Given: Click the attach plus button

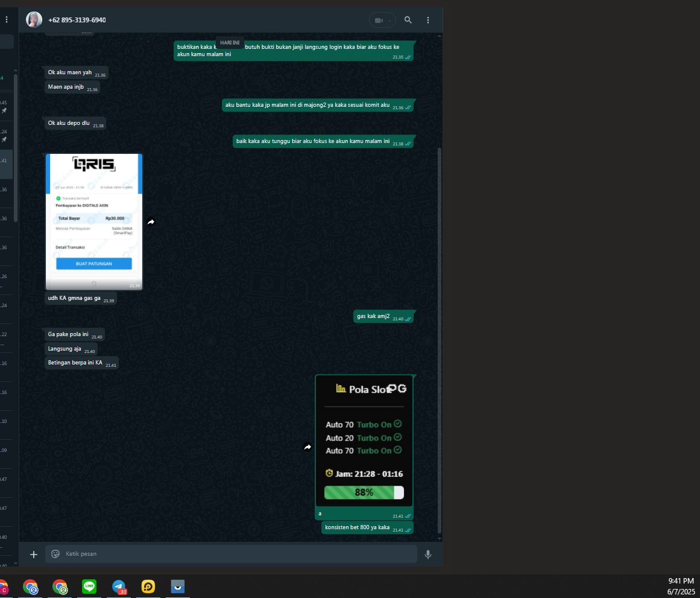Looking at the screenshot, I should coord(34,554).
